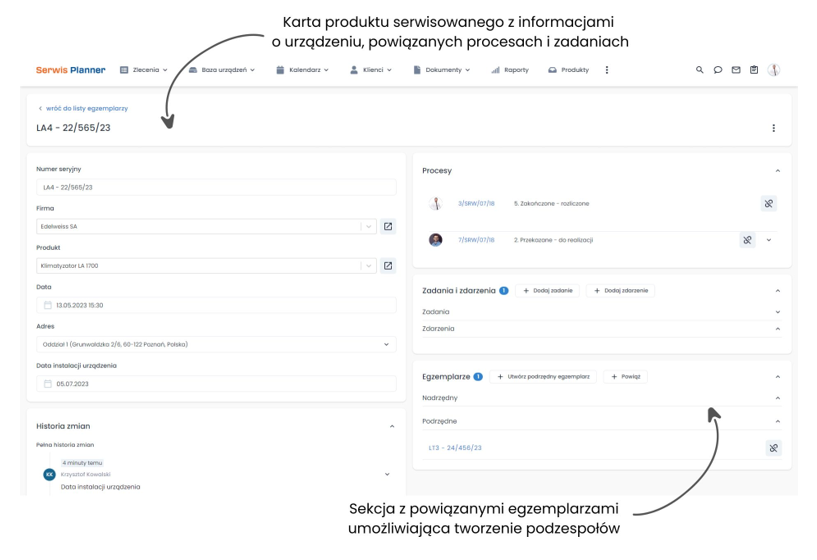
Task: Open the clipboard tasks icon
Action: pos(754,70)
